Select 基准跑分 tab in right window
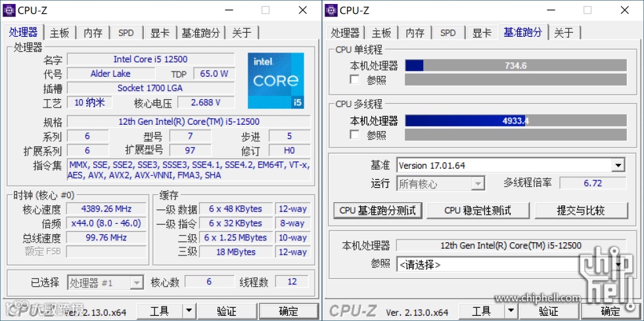 (x=523, y=32)
